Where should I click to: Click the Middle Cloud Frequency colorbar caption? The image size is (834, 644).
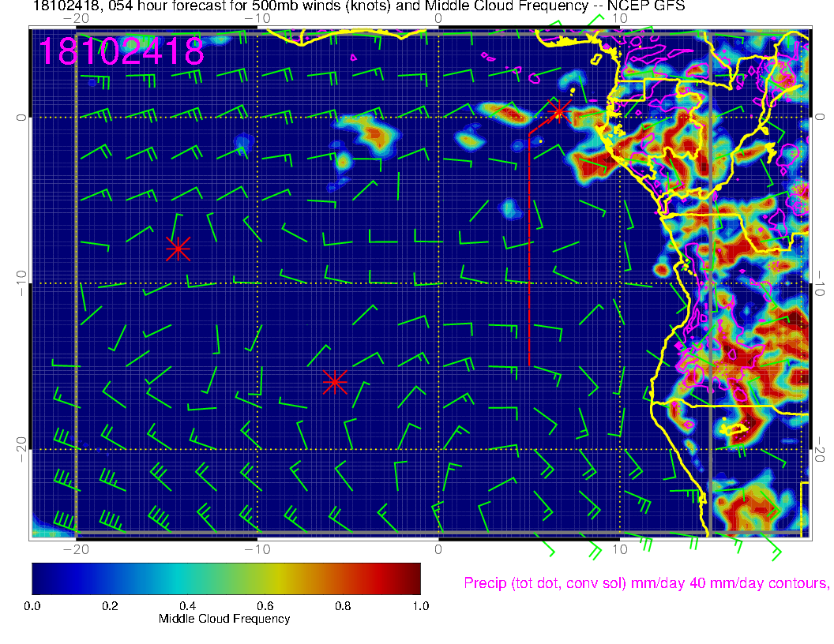point(224,619)
